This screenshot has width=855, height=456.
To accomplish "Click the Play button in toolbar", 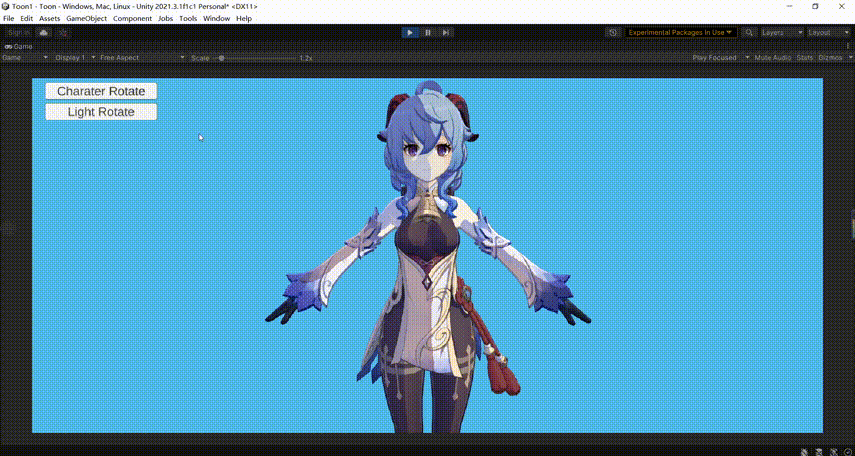I will [x=410, y=32].
